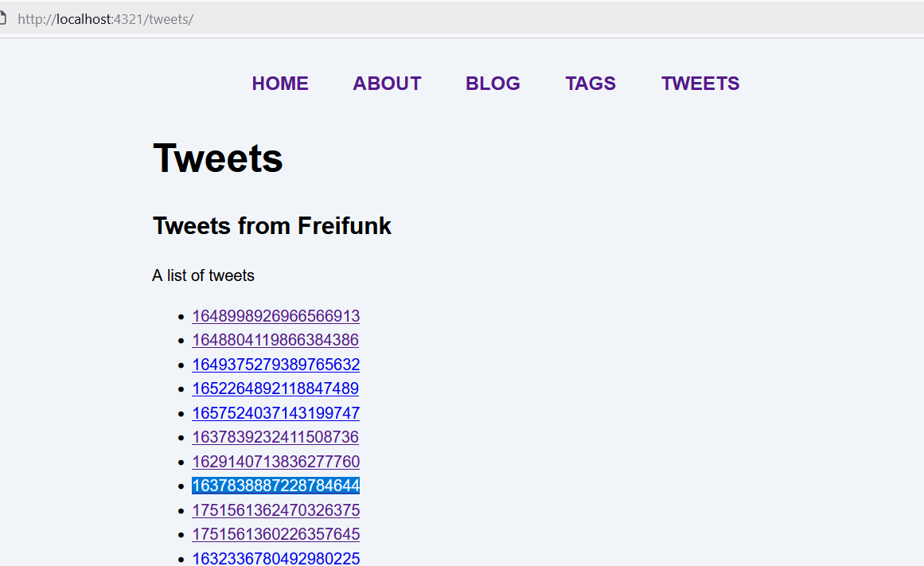Open tweet link 1649375279389765632
The width and height of the screenshot is (924, 566).
coord(276,365)
